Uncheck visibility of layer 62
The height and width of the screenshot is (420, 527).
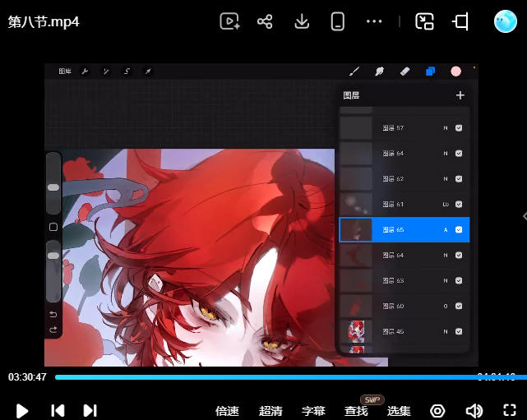pos(459,178)
